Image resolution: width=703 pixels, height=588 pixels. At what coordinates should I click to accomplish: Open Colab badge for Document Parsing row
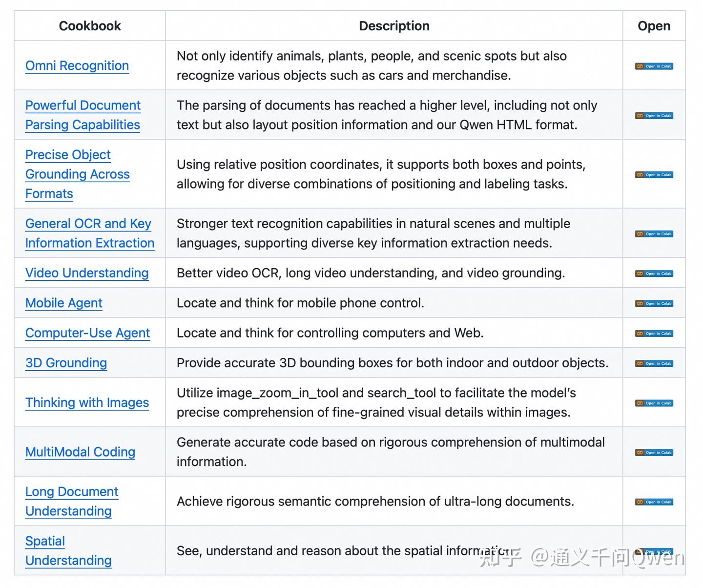point(654,116)
